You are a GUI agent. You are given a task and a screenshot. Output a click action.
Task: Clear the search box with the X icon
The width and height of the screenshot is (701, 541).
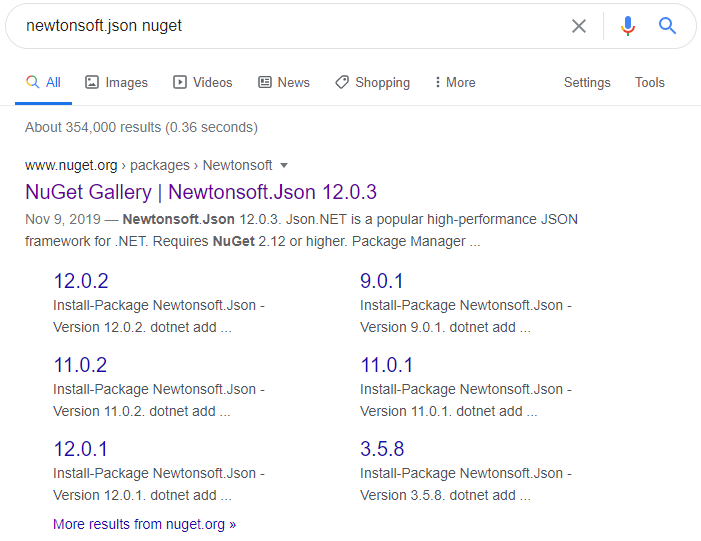point(579,26)
